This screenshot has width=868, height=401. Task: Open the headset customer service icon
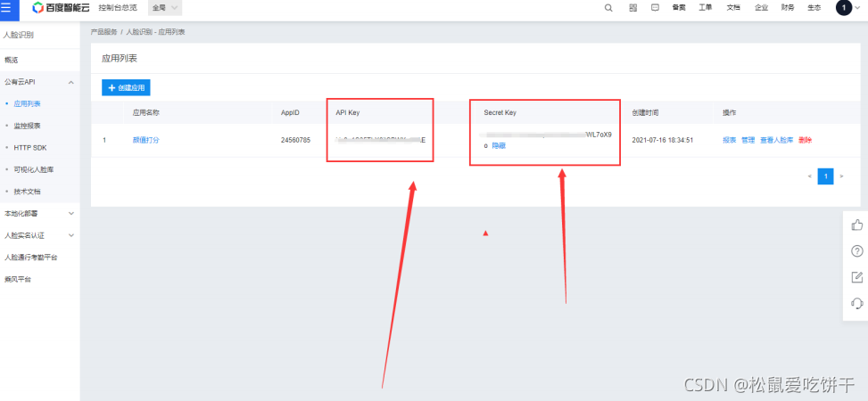[x=856, y=303]
